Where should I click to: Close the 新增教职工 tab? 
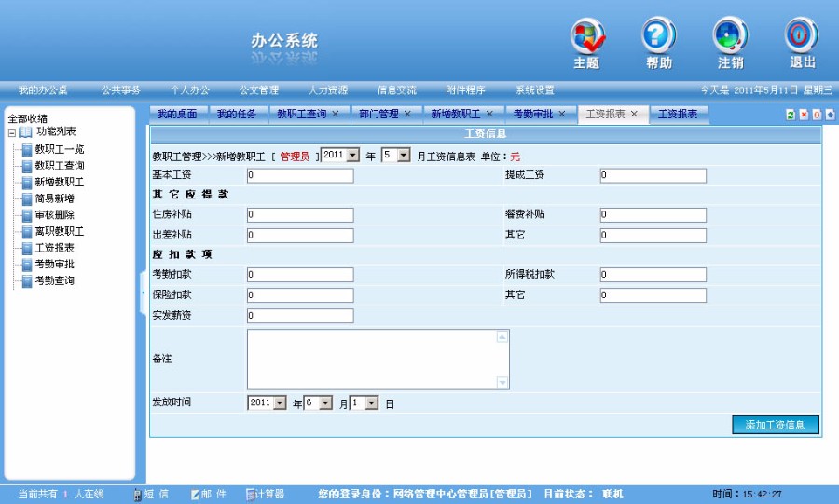click(489, 114)
